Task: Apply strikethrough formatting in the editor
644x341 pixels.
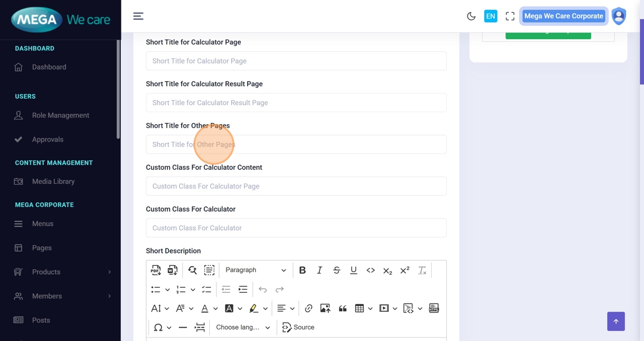Action: (336, 270)
